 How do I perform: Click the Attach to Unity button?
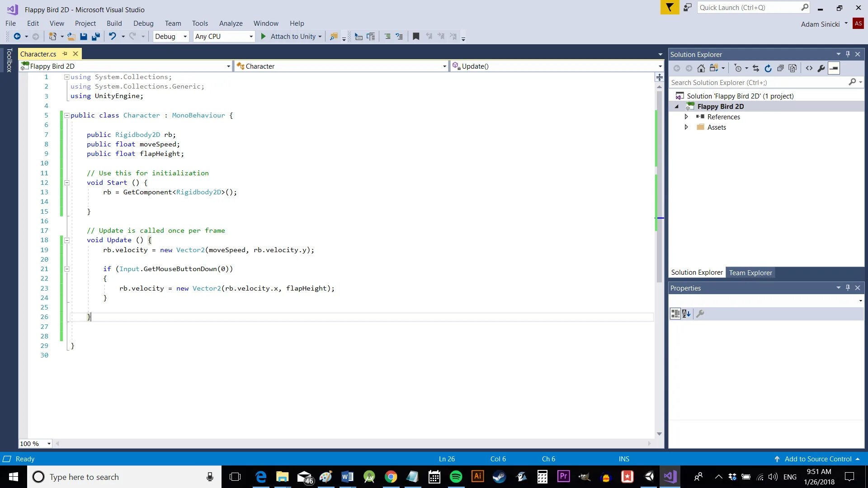pos(288,37)
